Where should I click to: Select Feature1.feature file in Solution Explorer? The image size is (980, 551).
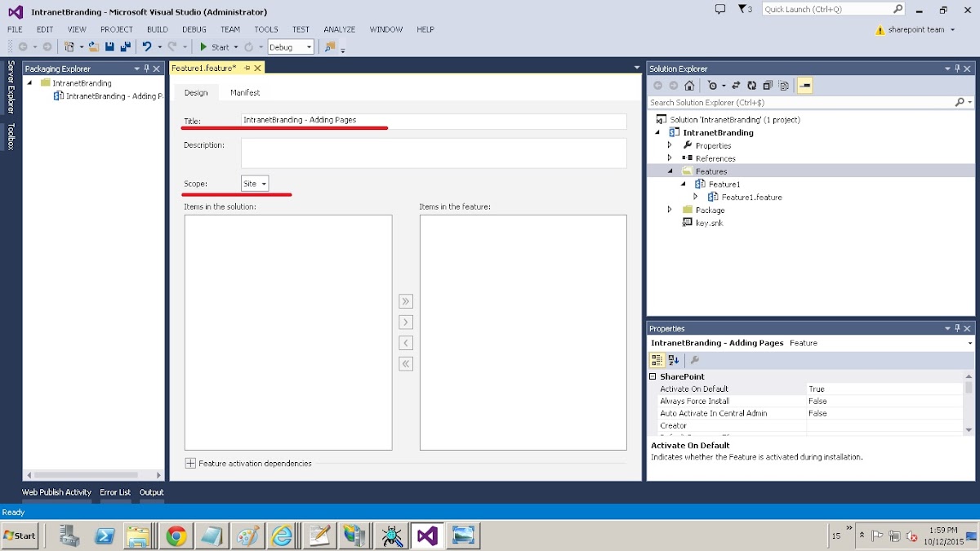751,198
